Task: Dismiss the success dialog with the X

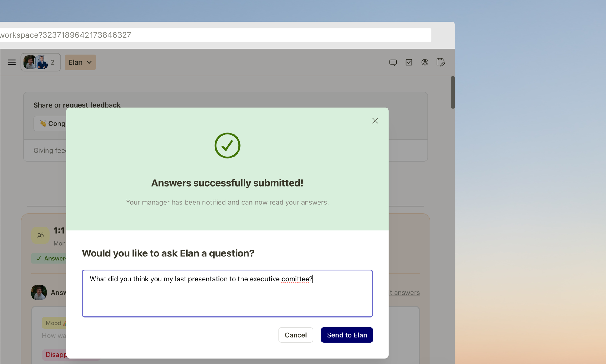Action: coord(375,121)
